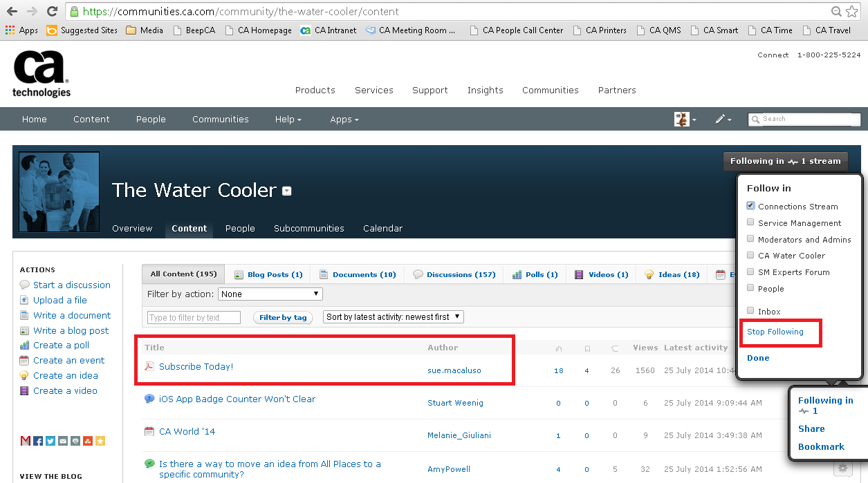Image resolution: width=868 pixels, height=483 pixels.
Task: Click the Search box in the navbar
Action: [x=804, y=119]
